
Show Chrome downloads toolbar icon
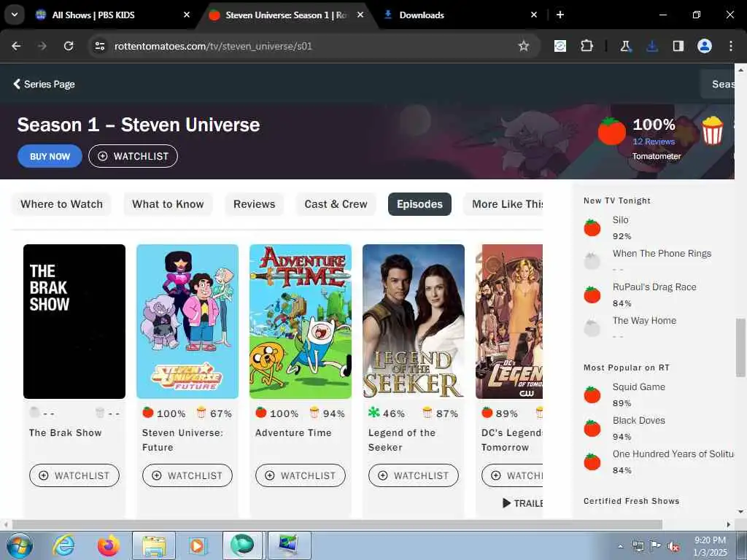click(x=651, y=46)
